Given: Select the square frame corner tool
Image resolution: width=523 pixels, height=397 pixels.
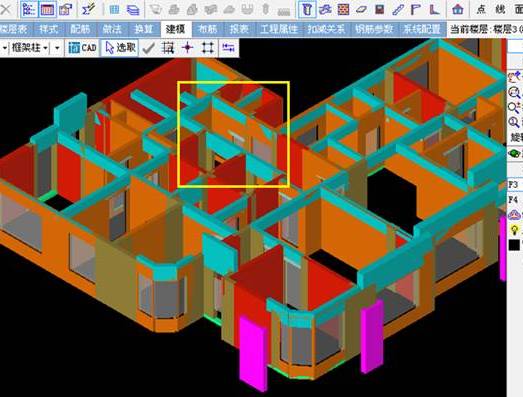Looking at the screenshot, I should coord(208,48).
